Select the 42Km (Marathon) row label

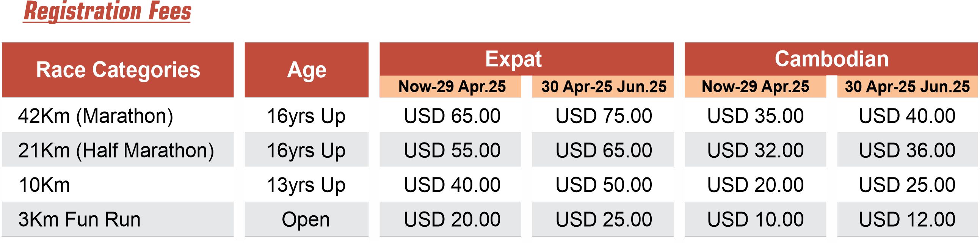coord(118,116)
